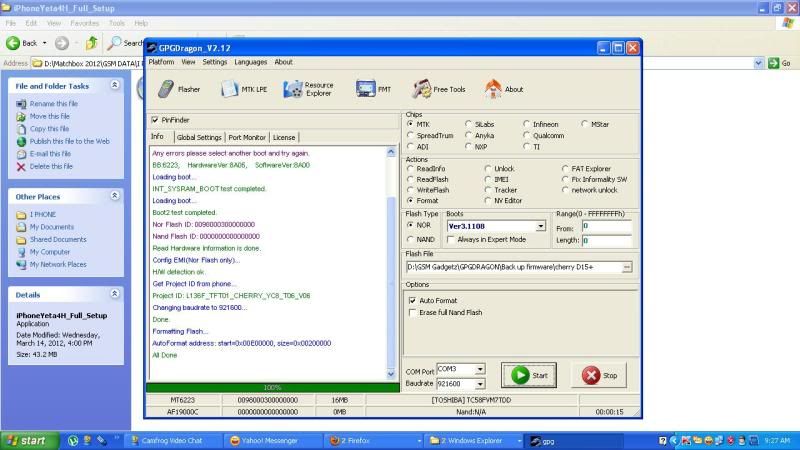Open the Languages menu

251,62
